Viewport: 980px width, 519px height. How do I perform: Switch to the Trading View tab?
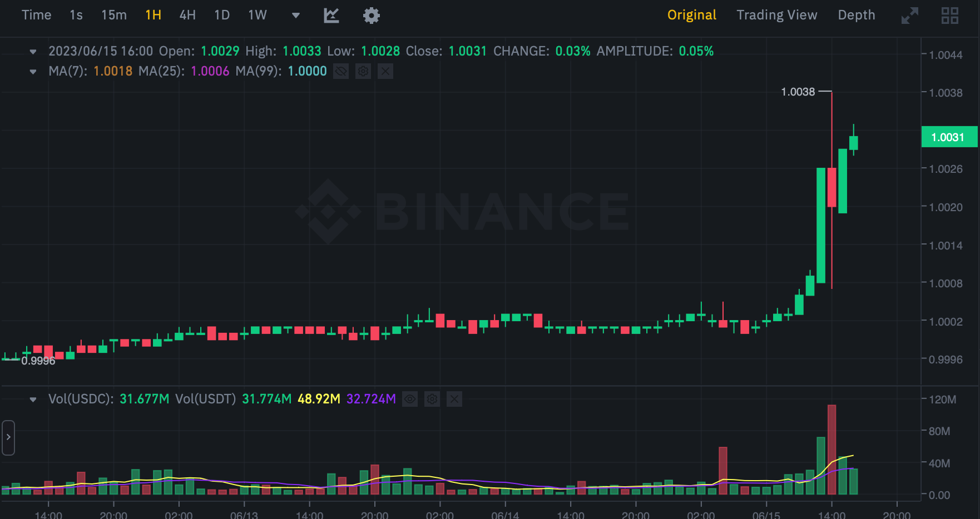point(776,15)
